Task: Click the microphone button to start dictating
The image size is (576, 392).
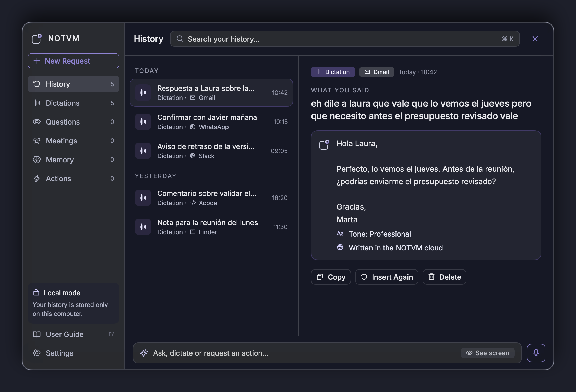Action: pos(536,353)
